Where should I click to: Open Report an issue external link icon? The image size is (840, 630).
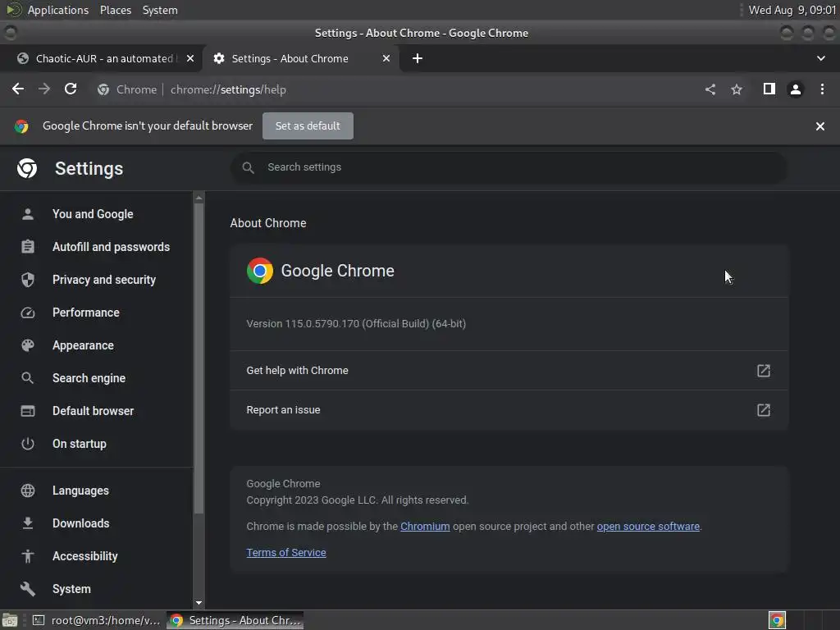tap(764, 410)
